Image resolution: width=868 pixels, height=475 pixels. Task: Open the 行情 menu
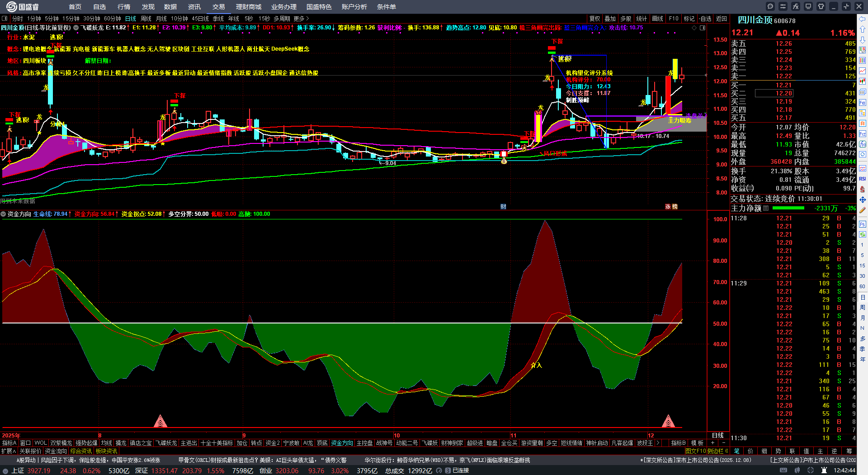[x=124, y=7]
